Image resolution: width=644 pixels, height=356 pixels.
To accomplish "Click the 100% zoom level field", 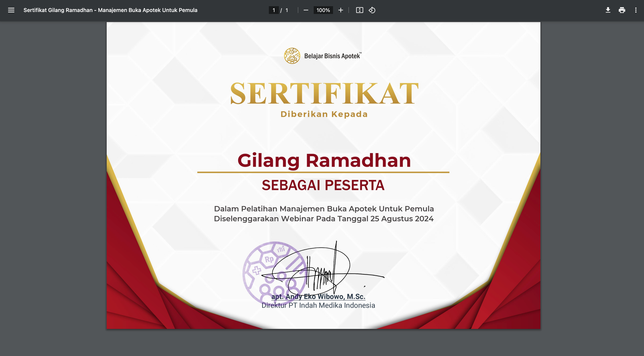I will coord(323,10).
